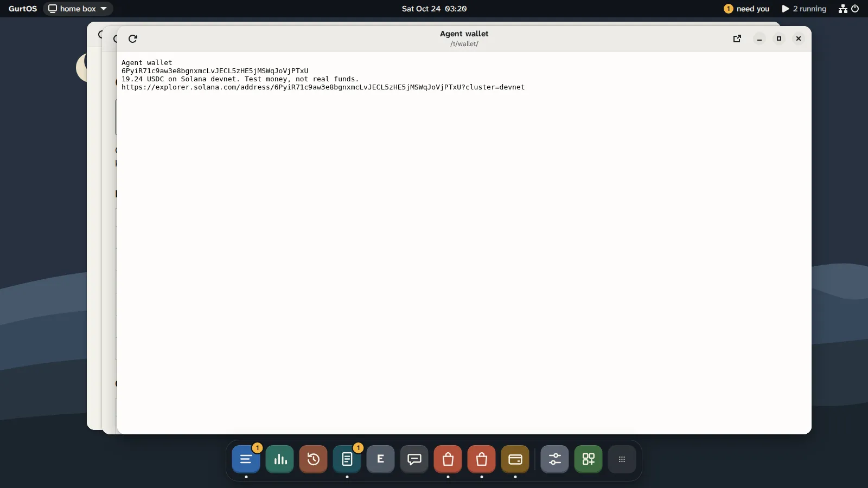Launch the bar chart dock app
Image resolution: width=868 pixels, height=488 pixels.
coord(280,459)
